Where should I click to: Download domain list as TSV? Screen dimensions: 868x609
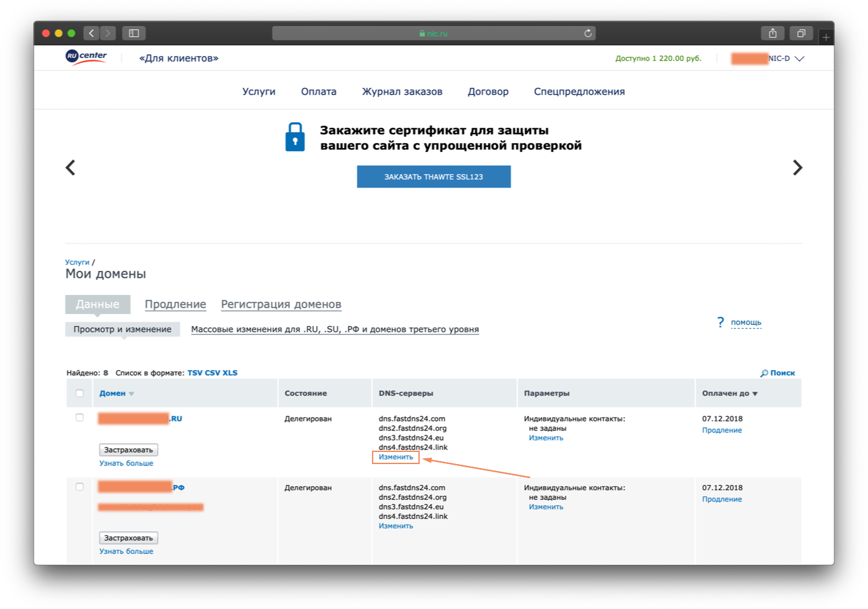tap(195, 373)
